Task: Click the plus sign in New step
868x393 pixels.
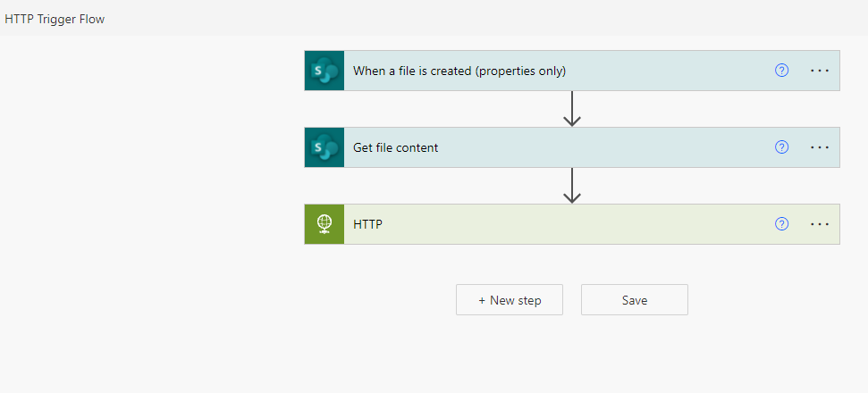Action: [x=482, y=300]
